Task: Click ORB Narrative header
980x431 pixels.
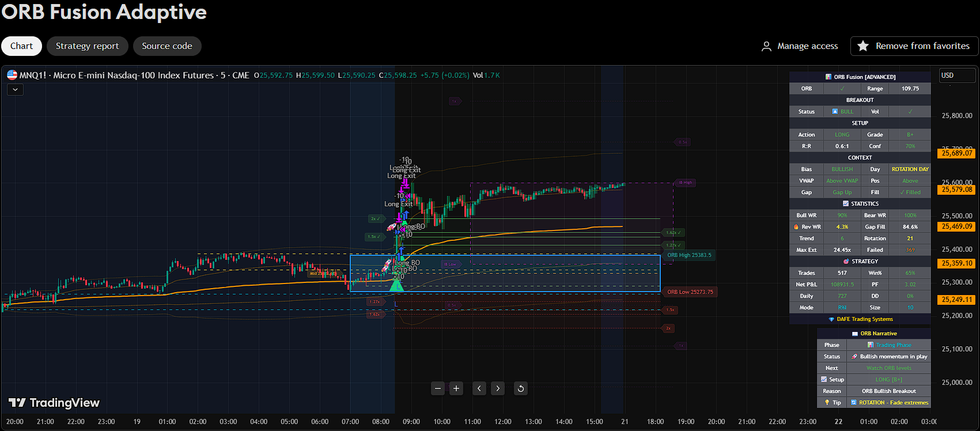Action: tap(874, 334)
